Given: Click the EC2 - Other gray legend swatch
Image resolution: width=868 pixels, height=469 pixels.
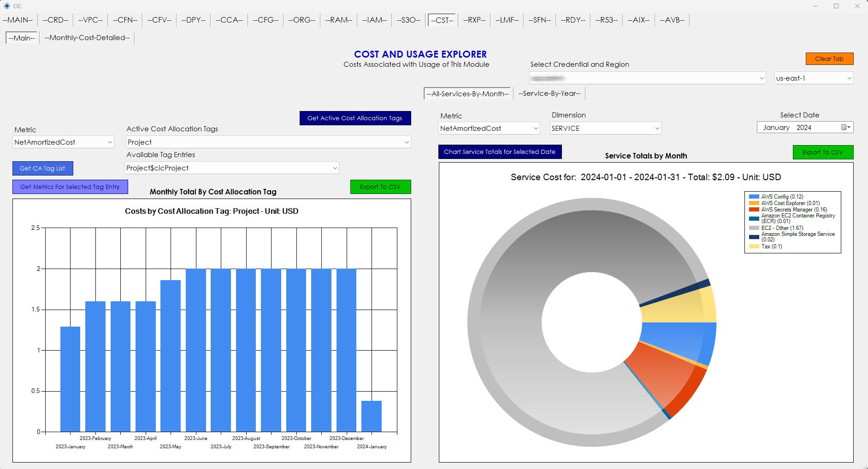Looking at the screenshot, I should (x=754, y=228).
